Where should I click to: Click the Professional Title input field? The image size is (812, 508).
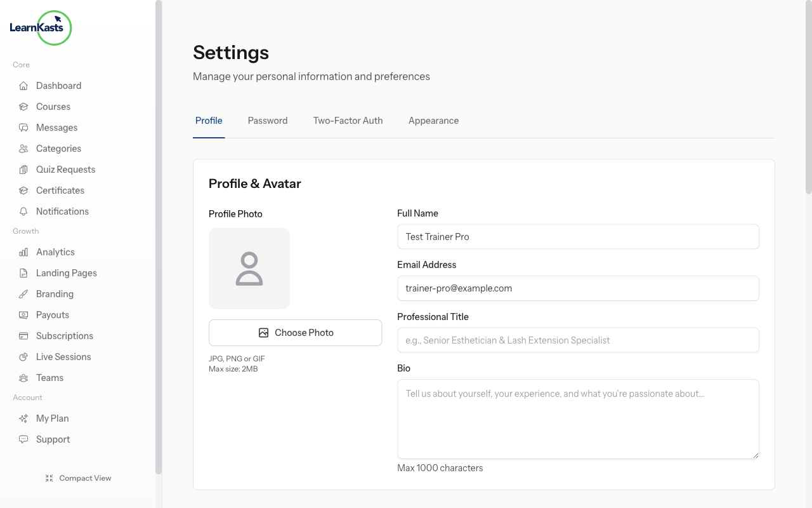(x=577, y=340)
